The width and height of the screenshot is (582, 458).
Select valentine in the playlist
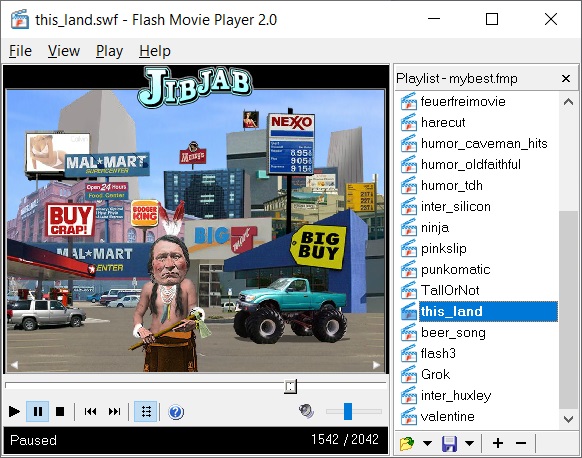click(x=448, y=416)
